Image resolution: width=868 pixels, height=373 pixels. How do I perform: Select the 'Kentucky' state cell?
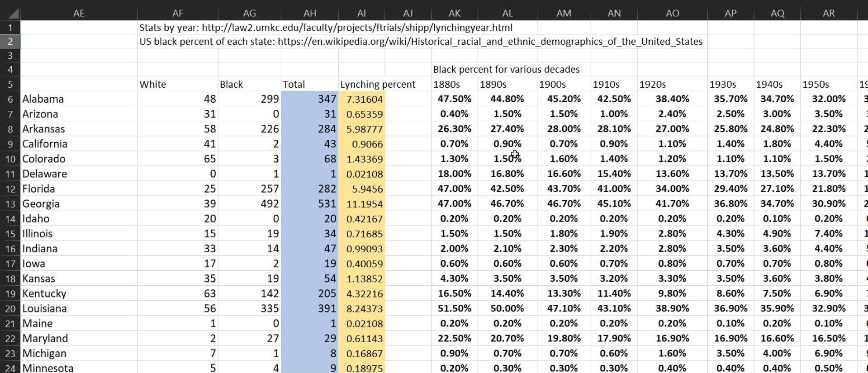pyautogui.click(x=79, y=293)
